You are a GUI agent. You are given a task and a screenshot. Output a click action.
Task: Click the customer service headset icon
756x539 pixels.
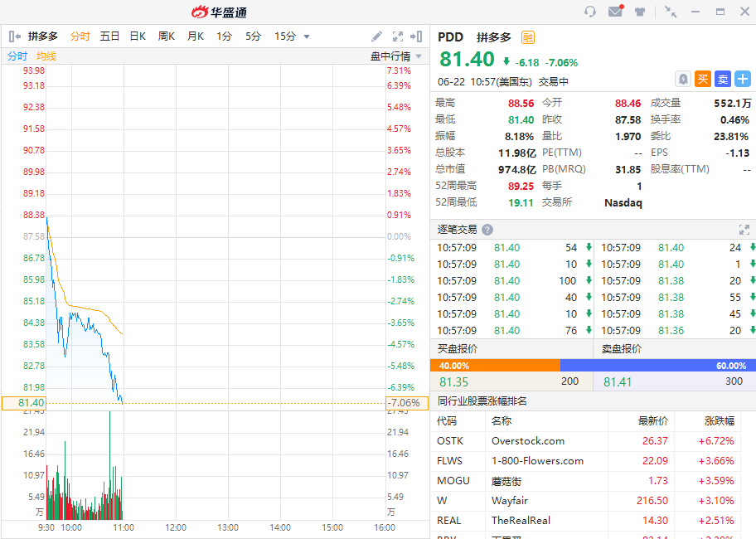pyautogui.click(x=590, y=12)
